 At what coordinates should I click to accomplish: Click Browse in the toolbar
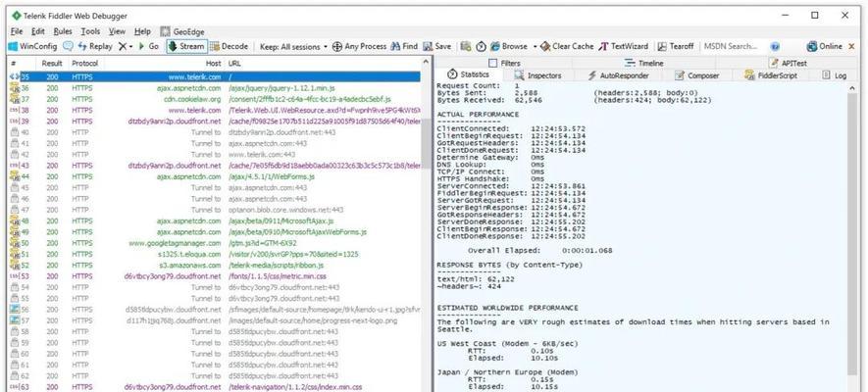[509, 46]
